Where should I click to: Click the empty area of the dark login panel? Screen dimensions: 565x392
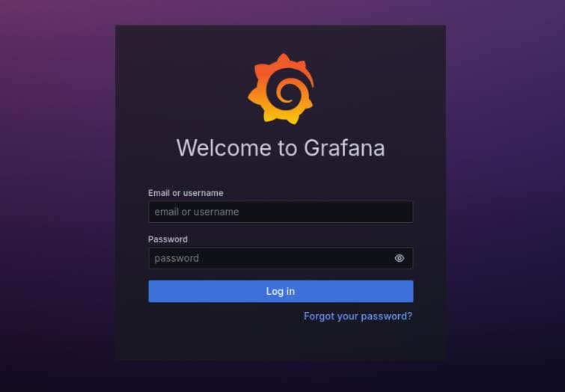click(281, 343)
